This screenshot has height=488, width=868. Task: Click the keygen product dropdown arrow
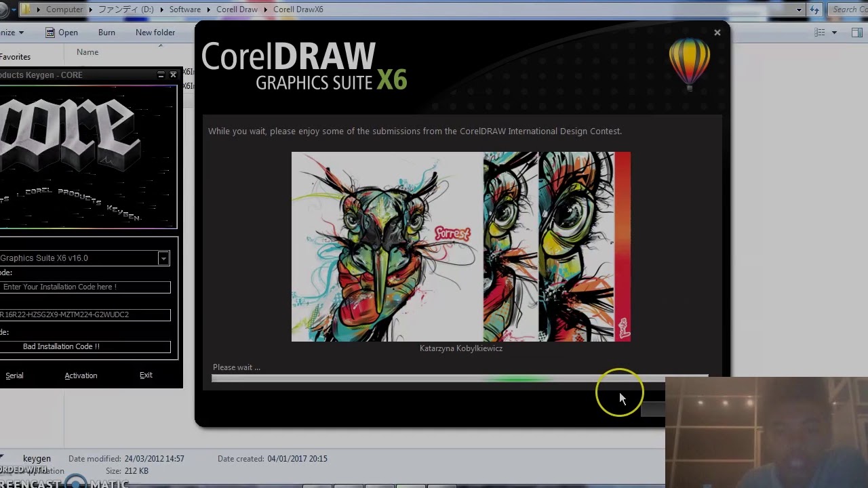pyautogui.click(x=163, y=258)
